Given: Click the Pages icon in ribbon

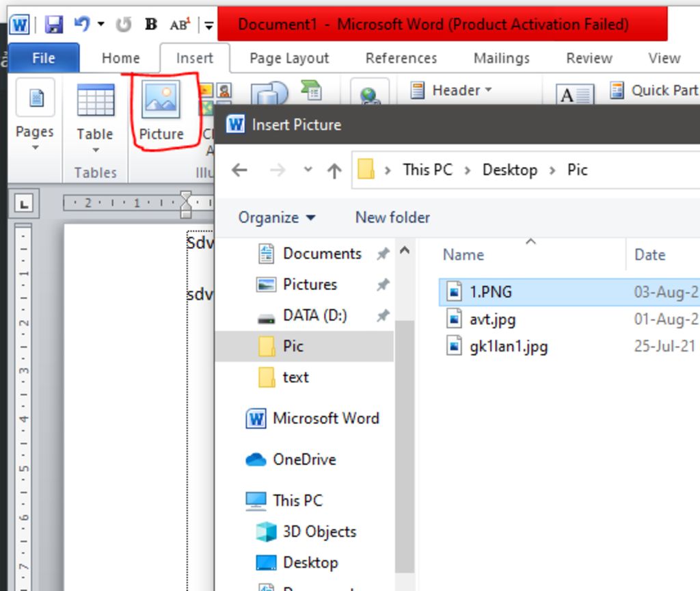Looking at the screenshot, I should click(x=36, y=97).
